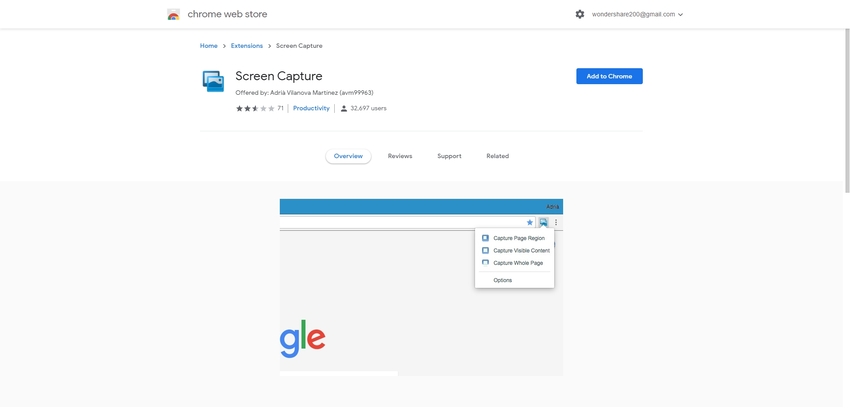
Task: Click the 32,697 users text
Action: 369,108
